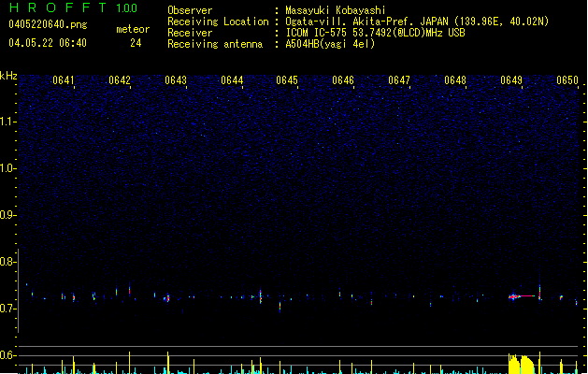588x374 pixels.
Task: Click the 0643 time marker
Action: pyautogui.click(x=176, y=80)
